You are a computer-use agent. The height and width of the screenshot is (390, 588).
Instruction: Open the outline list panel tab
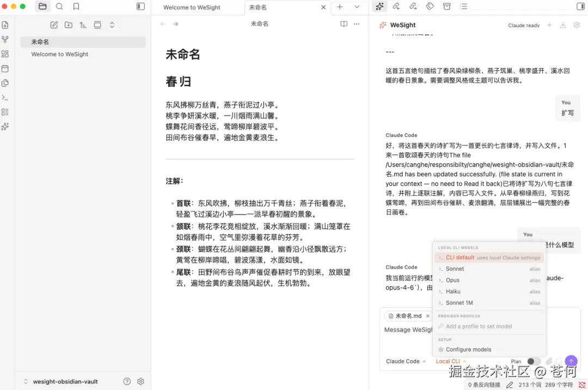point(464,7)
